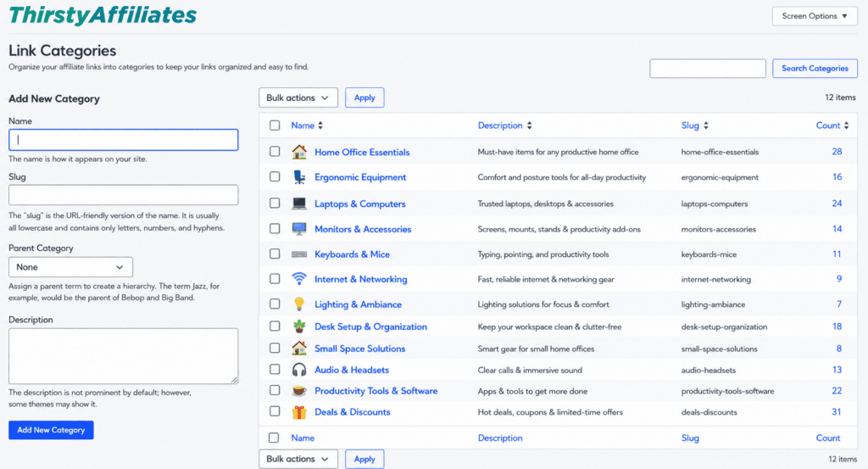Open the Small Space Solutions link
Screen dimensions: 868x469
(359, 349)
